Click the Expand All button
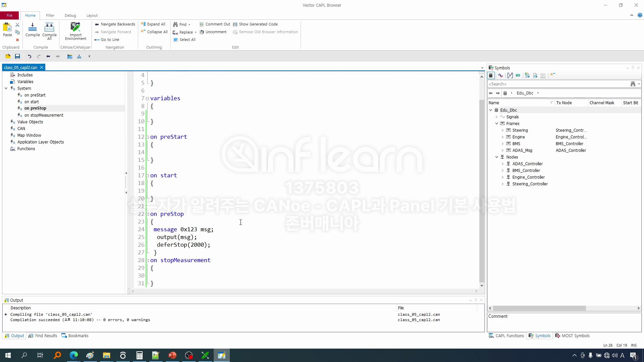 (x=153, y=24)
